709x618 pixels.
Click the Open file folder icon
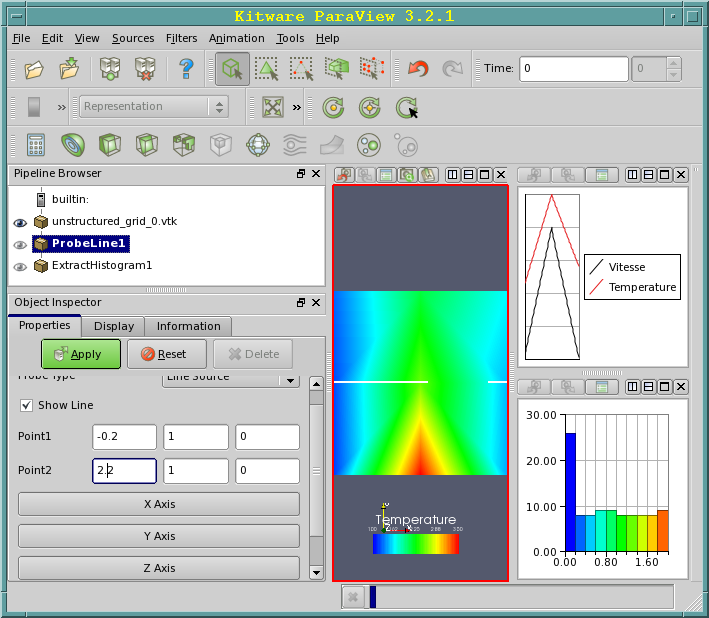coord(34,69)
